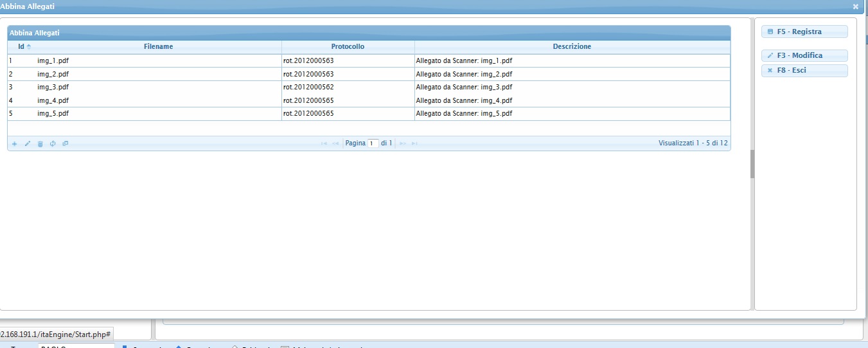This screenshot has width=868, height=348.
Task: Exit using the F8 - Esci button
Action: pyautogui.click(x=804, y=70)
